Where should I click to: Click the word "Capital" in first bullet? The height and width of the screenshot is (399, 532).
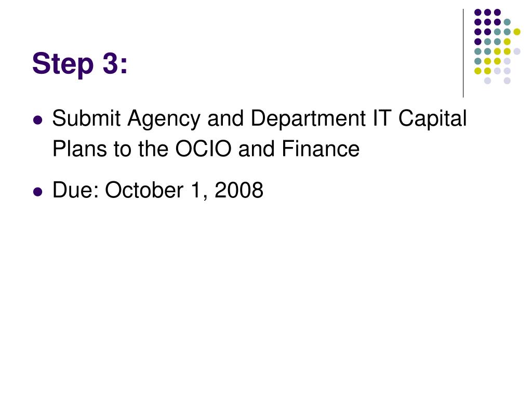click(433, 119)
